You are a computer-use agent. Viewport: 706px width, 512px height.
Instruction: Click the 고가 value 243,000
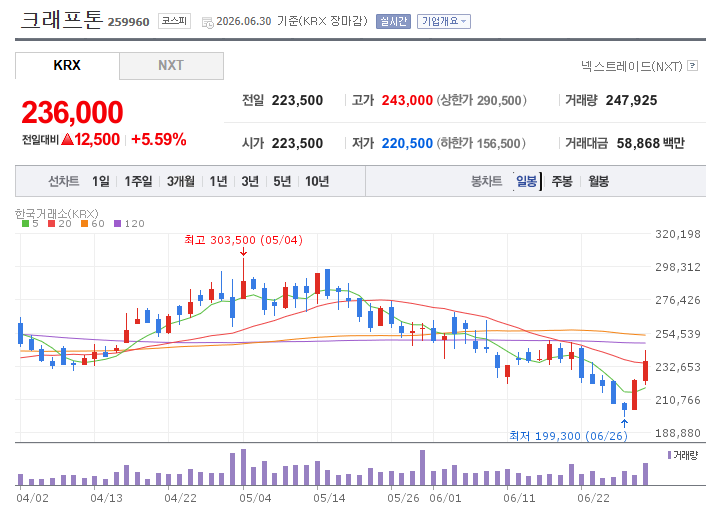[x=407, y=100]
